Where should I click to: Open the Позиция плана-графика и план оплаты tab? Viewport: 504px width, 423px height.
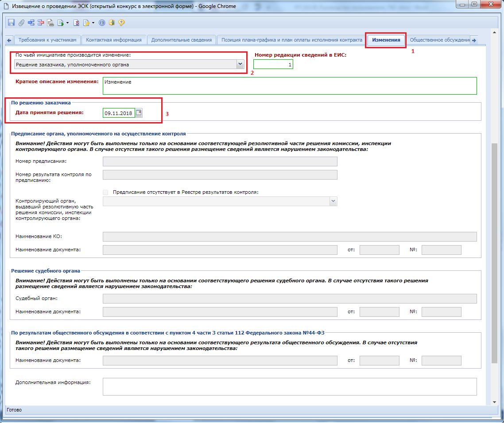click(x=291, y=40)
